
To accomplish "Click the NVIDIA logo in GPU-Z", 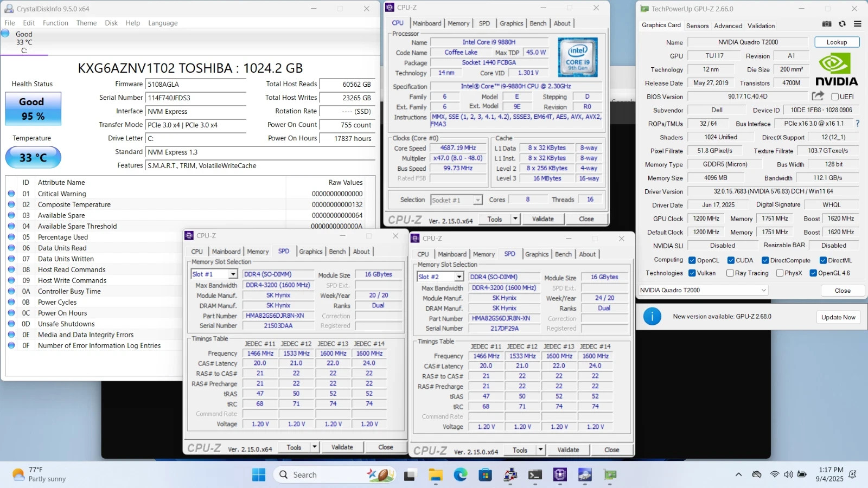I will coord(837,69).
